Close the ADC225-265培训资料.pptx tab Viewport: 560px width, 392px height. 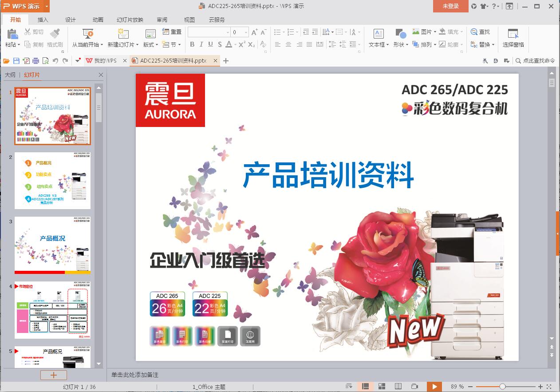(216, 61)
